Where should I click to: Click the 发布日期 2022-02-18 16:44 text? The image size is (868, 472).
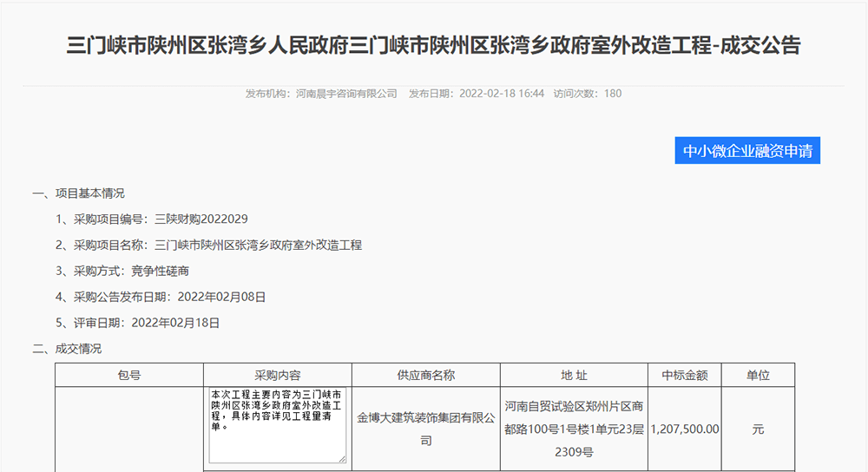coord(477,94)
